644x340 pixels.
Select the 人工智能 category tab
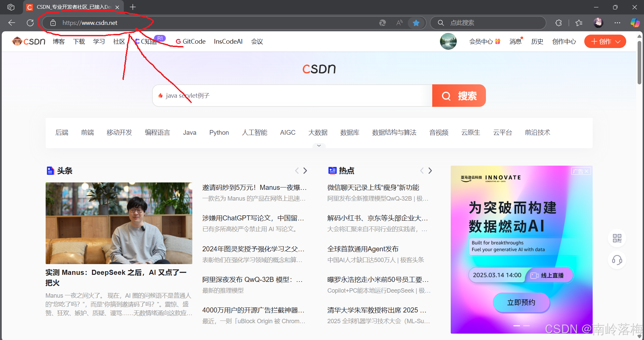(x=255, y=132)
